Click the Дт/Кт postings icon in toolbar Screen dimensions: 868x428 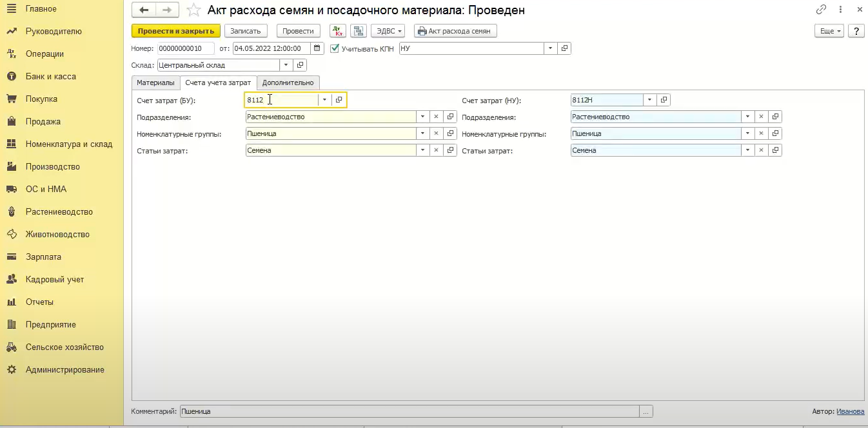[x=338, y=31]
